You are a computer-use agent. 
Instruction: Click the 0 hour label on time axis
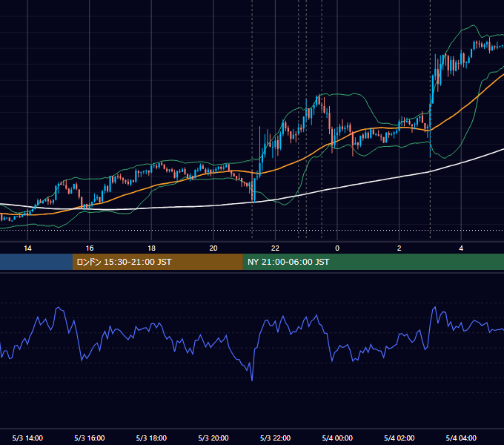coord(337,248)
